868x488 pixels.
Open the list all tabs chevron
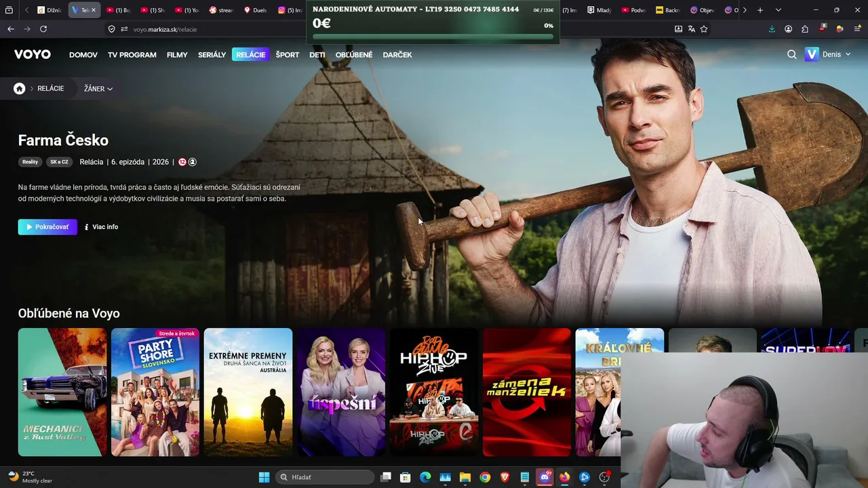point(778,10)
